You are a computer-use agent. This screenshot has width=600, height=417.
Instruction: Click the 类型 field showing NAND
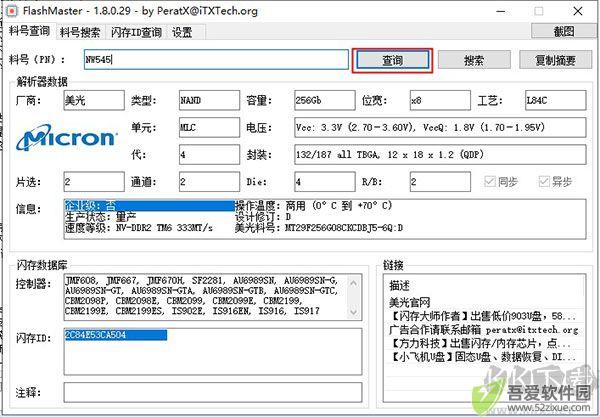[209, 101]
